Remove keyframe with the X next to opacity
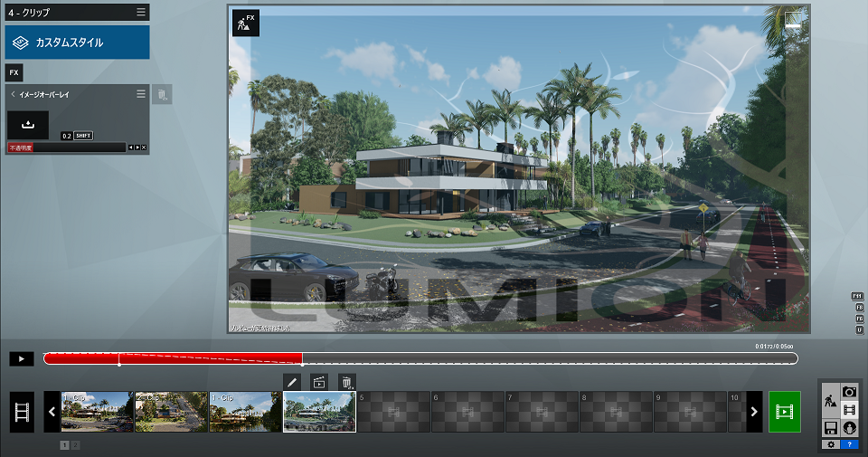The width and height of the screenshot is (868, 457). pyautogui.click(x=144, y=148)
